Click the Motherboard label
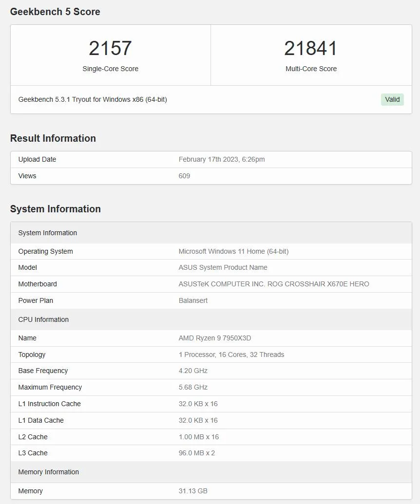This screenshot has width=420, height=504. 38,284
